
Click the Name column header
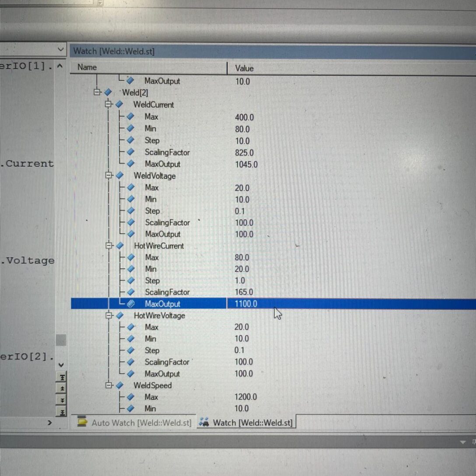[149, 67]
